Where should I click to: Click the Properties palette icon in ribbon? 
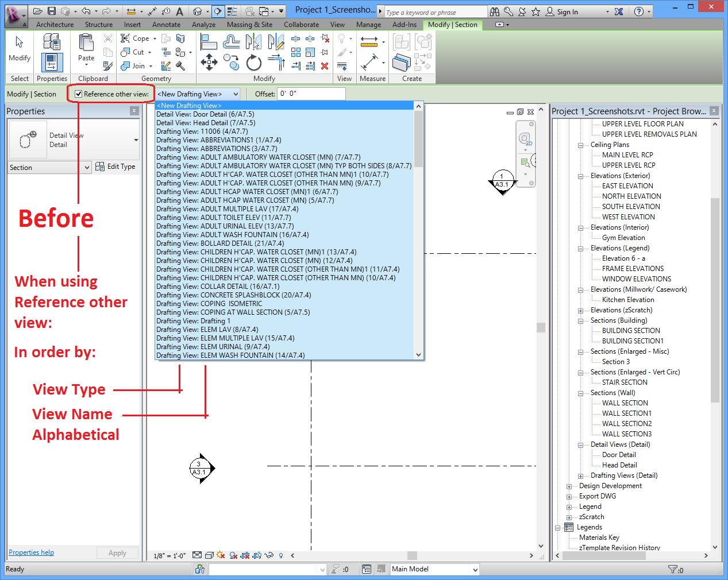pos(52,62)
